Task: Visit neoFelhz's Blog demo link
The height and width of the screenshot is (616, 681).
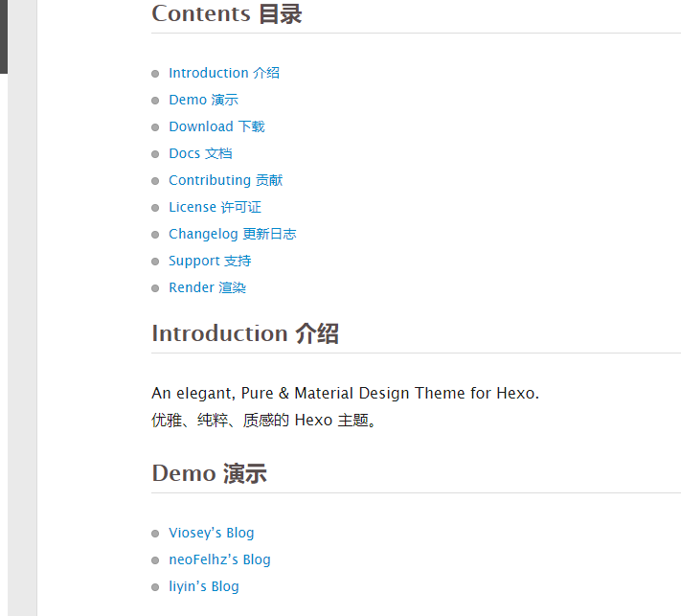Action: point(219,559)
